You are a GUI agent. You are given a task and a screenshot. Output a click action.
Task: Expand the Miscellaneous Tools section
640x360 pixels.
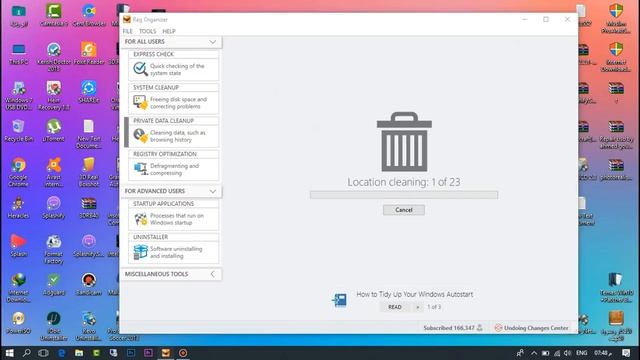(x=213, y=274)
